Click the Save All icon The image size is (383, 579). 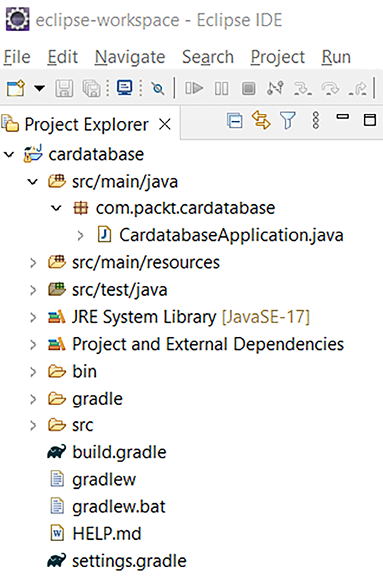tap(91, 89)
